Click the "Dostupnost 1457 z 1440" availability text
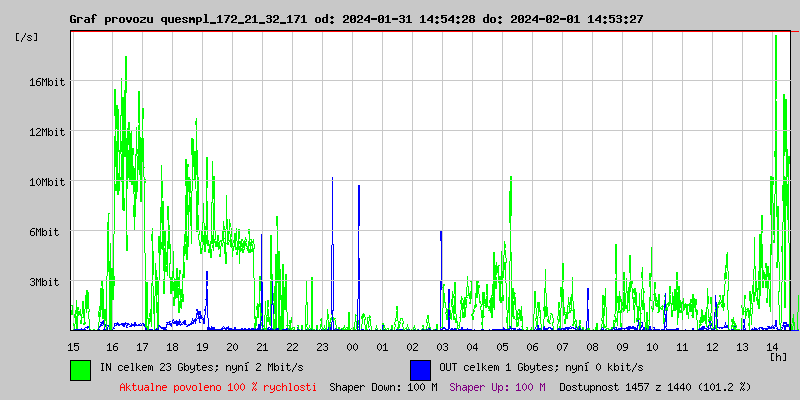This screenshot has width=800, height=400. 655,387
